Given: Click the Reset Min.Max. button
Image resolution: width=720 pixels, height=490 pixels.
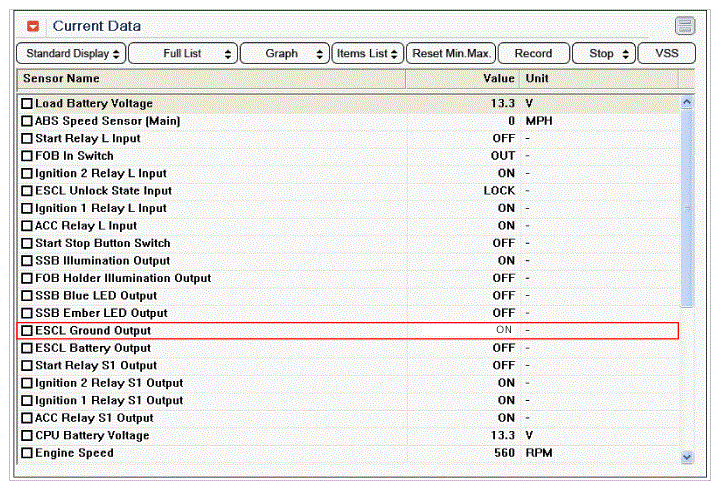Looking at the screenshot, I should pos(451,53).
